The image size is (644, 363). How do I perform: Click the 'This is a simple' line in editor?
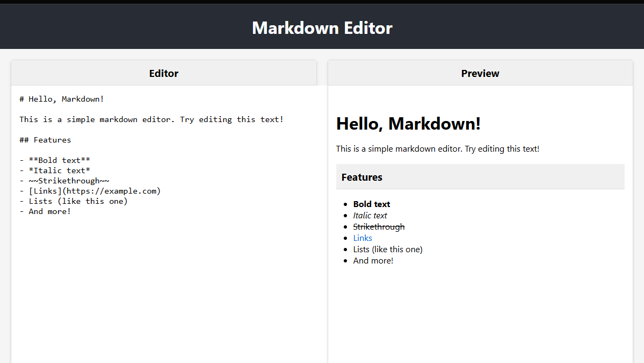click(x=151, y=119)
